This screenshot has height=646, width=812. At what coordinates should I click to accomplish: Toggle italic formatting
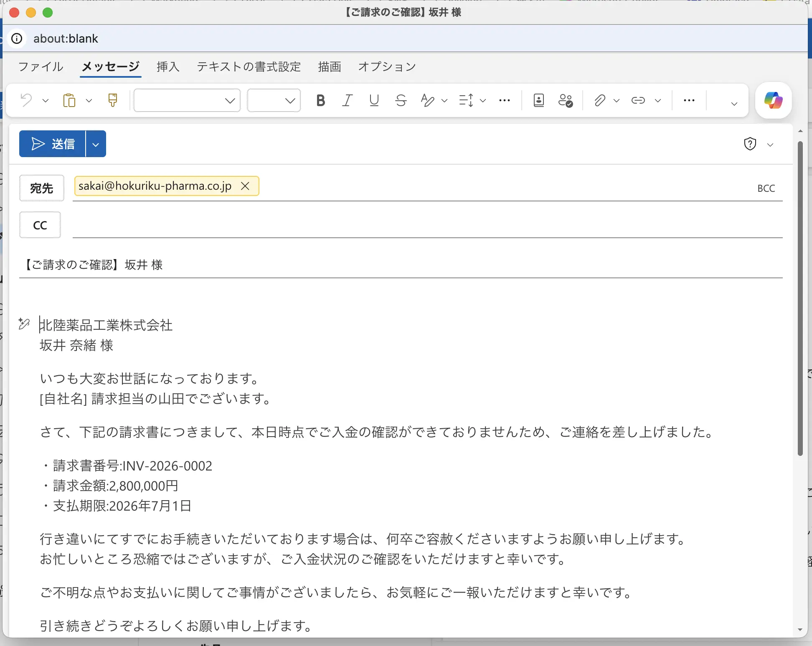[347, 100]
